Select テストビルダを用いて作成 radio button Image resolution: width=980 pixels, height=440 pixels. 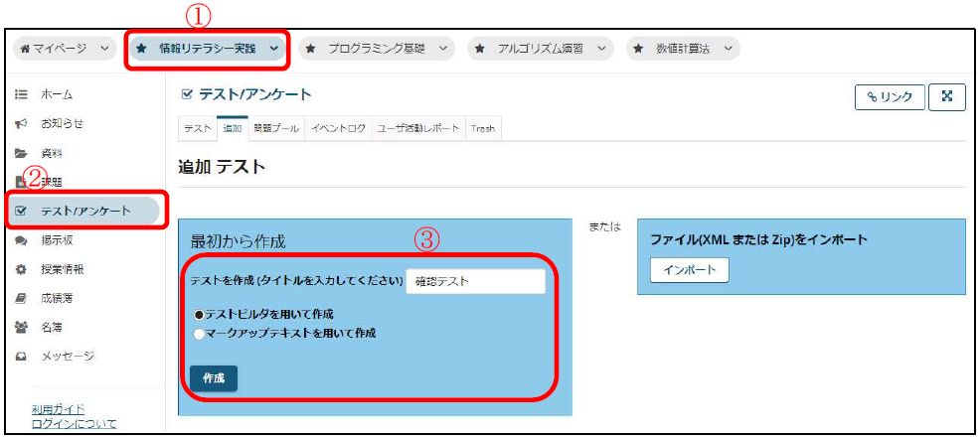199,315
